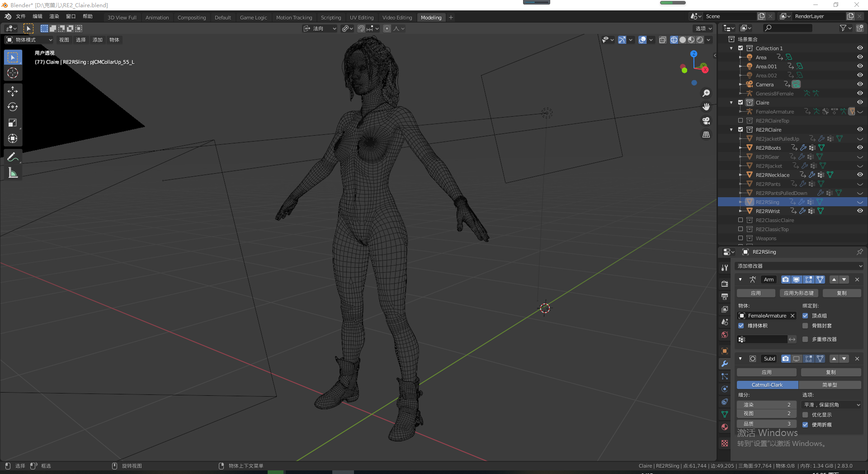Click the zoom view magnifier in the viewport
The width and height of the screenshot is (868, 474).
coord(706,93)
